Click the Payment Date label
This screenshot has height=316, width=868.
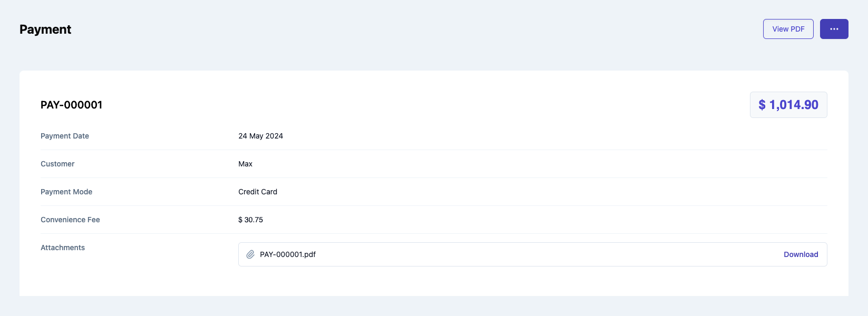click(65, 136)
